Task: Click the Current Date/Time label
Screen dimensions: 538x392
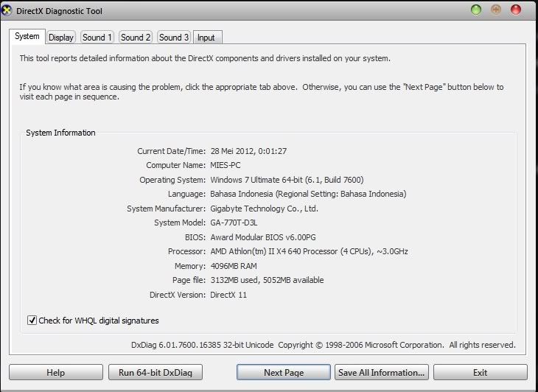Action: click(x=171, y=151)
